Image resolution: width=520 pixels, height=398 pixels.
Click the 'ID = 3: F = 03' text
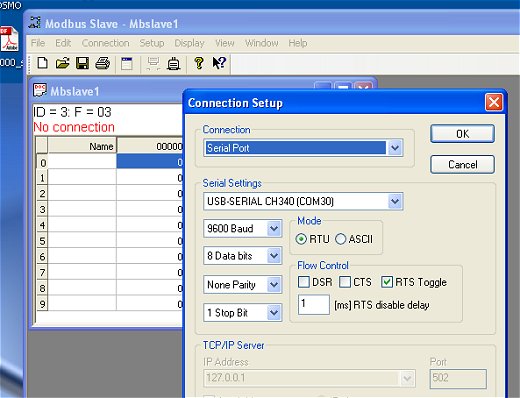pyautogui.click(x=72, y=112)
